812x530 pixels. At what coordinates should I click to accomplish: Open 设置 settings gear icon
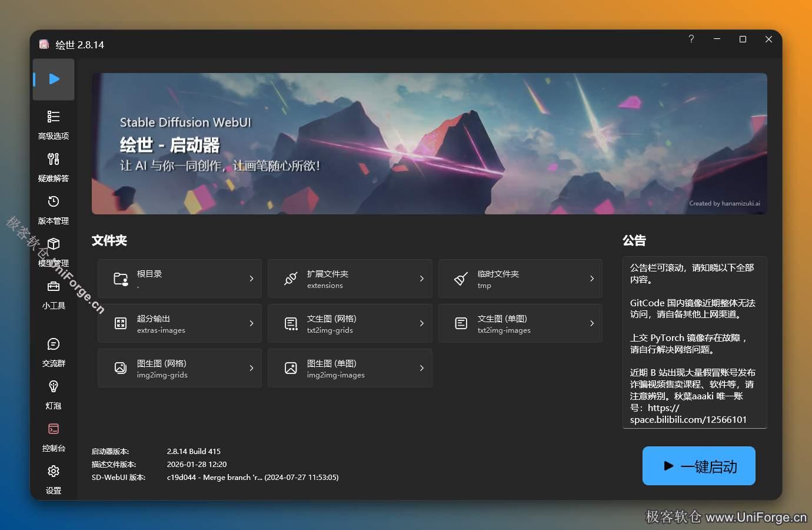pos(54,471)
